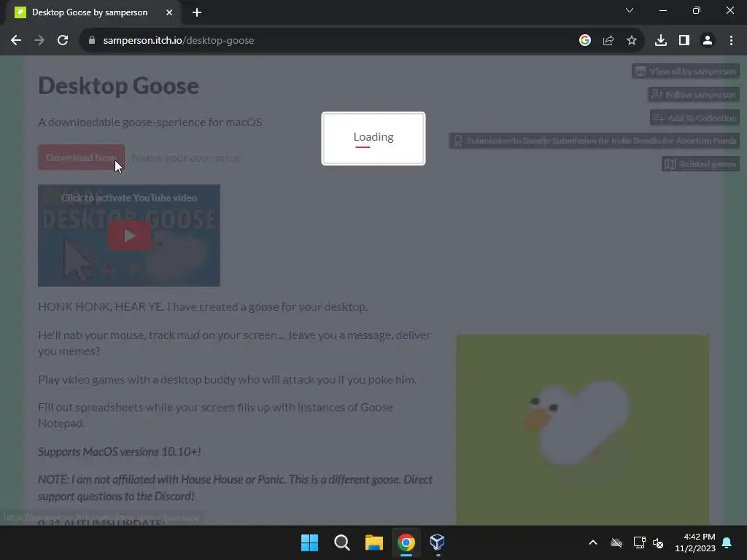
Task: View site information via the padlock icon
Action: tap(92, 41)
